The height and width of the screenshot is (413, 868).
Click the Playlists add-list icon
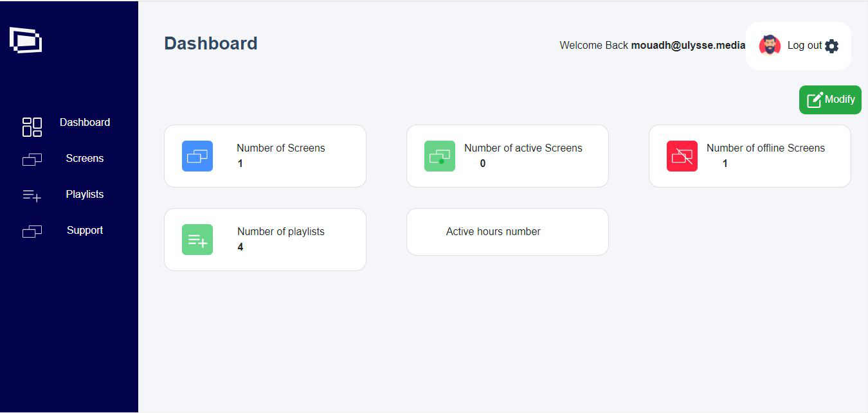coord(32,195)
